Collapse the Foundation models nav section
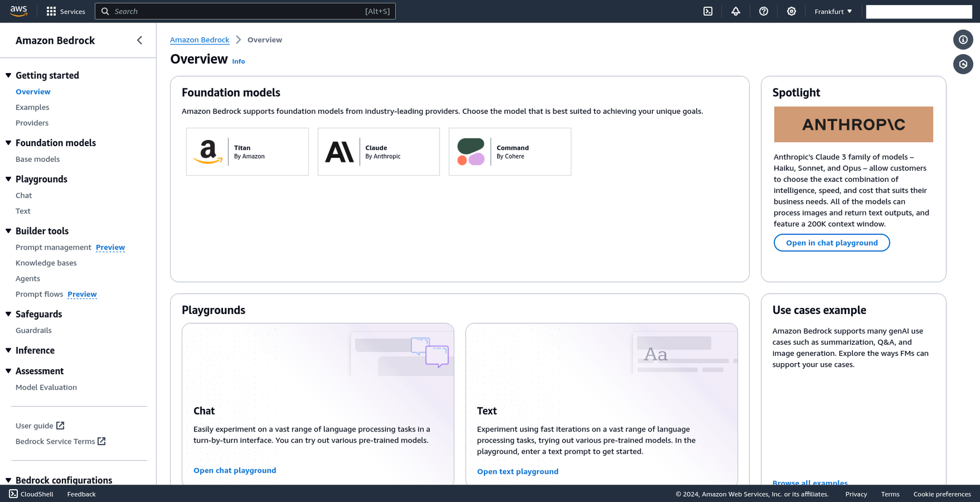The height and width of the screenshot is (502, 980). click(x=8, y=143)
